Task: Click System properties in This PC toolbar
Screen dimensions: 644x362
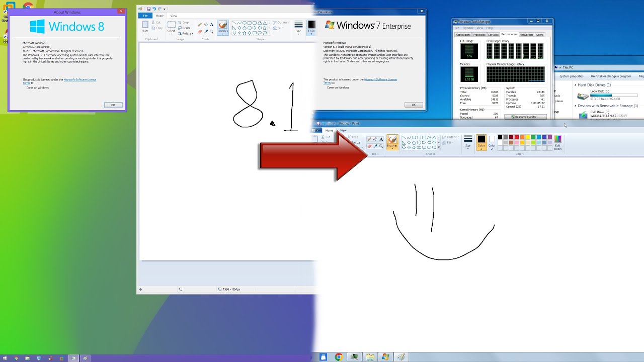Action: point(572,76)
